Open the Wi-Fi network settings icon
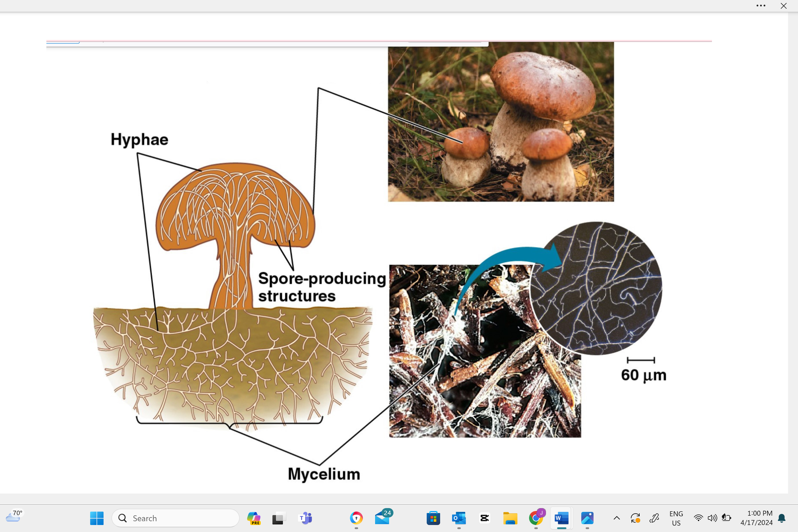Viewport: 798px width, 532px height. pyautogui.click(x=698, y=518)
